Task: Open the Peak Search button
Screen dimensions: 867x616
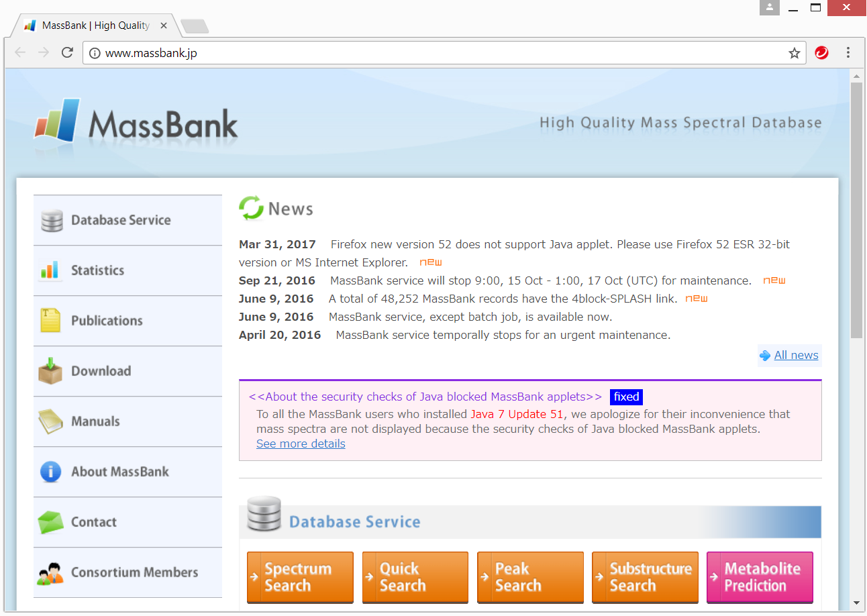Action: tap(530, 578)
